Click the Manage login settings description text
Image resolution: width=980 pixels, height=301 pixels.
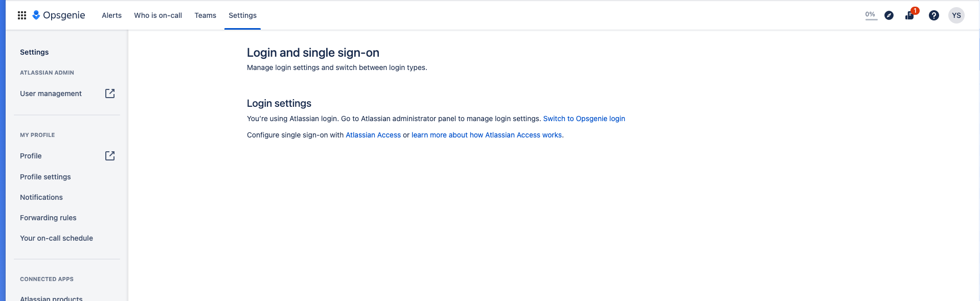tap(337, 67)
